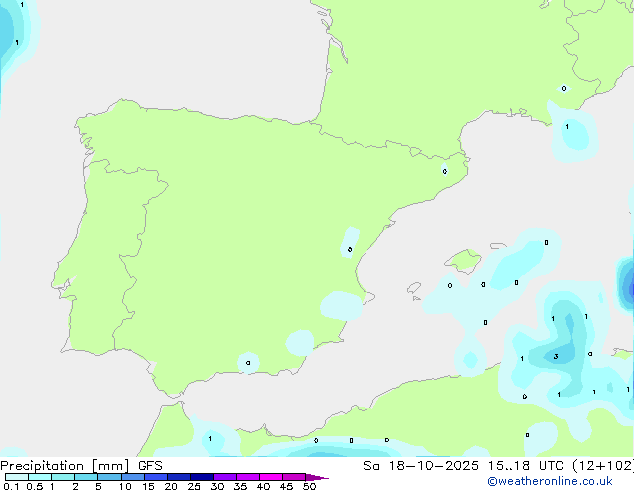Click the legend swatch between 0.5 and 1
634x490 pixels.
click(40, 477)
